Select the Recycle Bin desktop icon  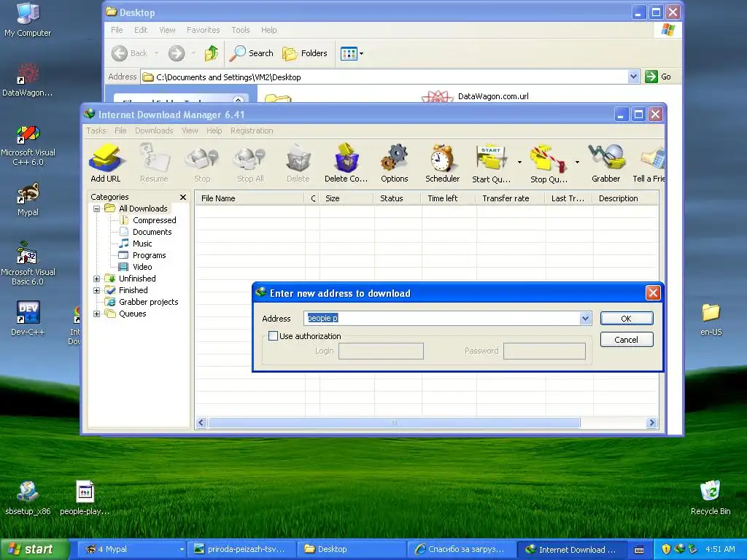(711, 497)
